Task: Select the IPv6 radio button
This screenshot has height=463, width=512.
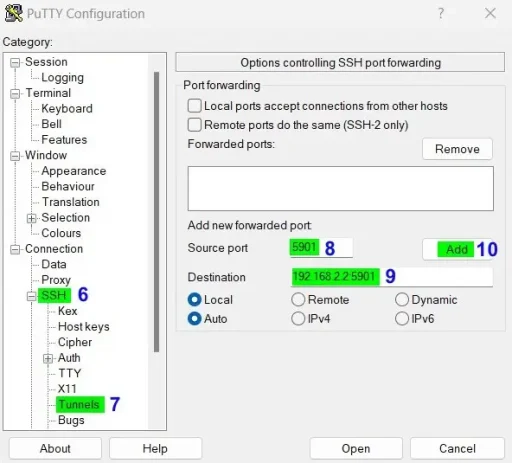Action: 402,318
